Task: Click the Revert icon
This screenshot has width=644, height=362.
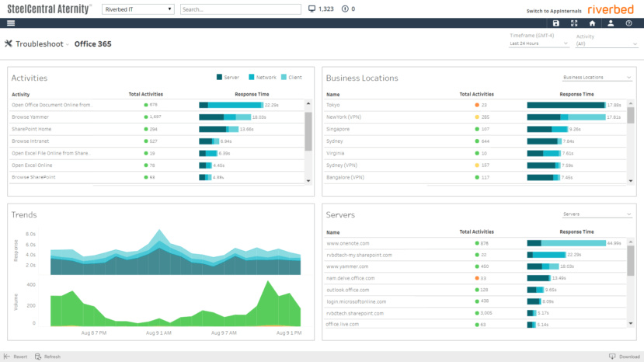Action: [7, 357]
